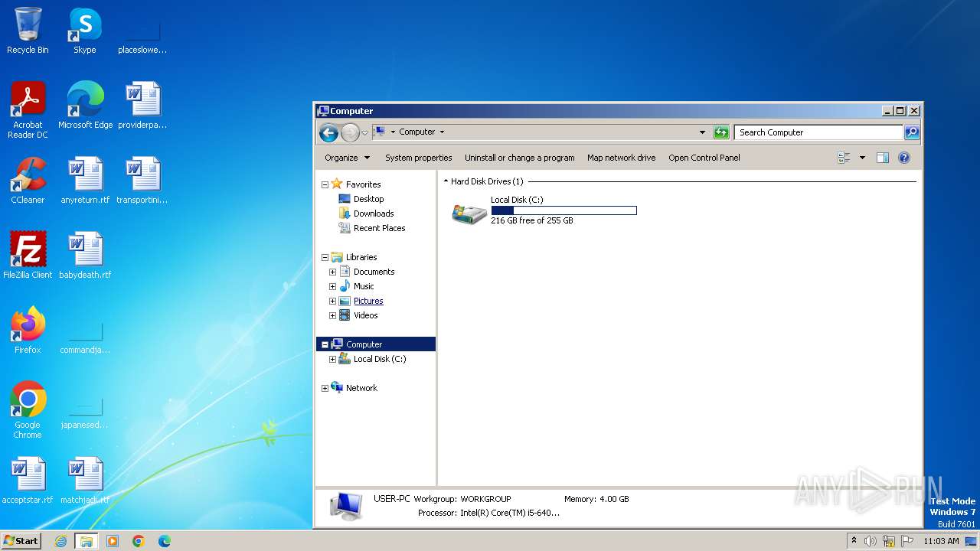Click the Back navigation arrow in Explorer
The image size is (980, 551).
click(x=328, y=132)
